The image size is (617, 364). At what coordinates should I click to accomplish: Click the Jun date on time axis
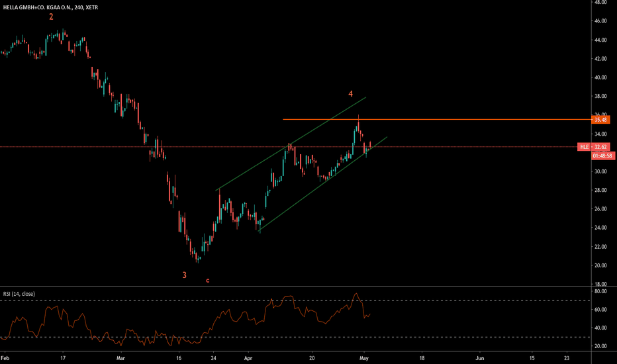pos(480,358)
